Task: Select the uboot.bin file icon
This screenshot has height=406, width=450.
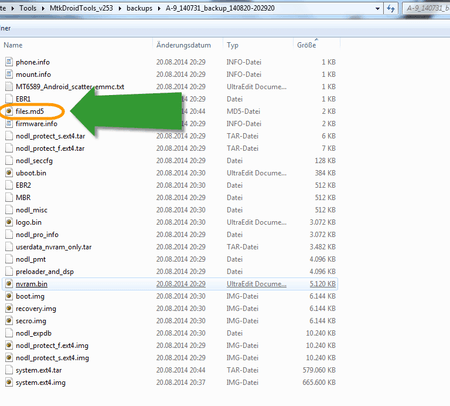Action: click(9, 173)
